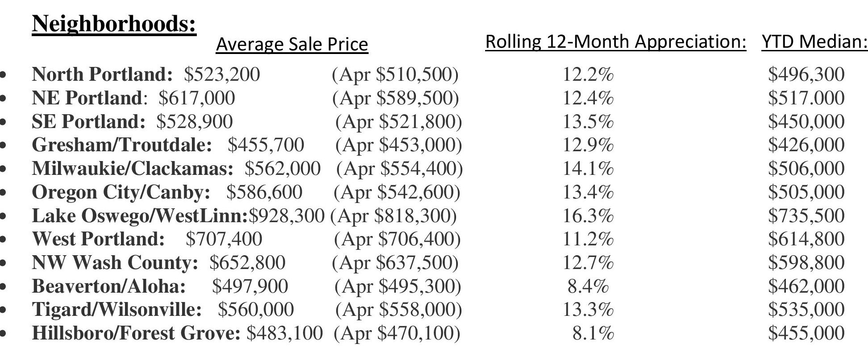Select the West Portland label
The image size is (868, 352).
point(99,239)
